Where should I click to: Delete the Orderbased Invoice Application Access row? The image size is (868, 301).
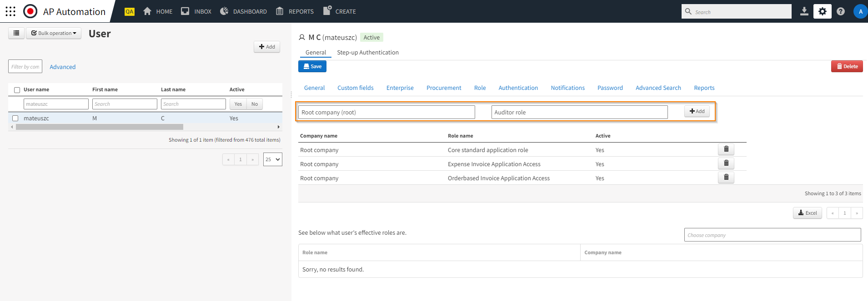(x=726, y=178)
